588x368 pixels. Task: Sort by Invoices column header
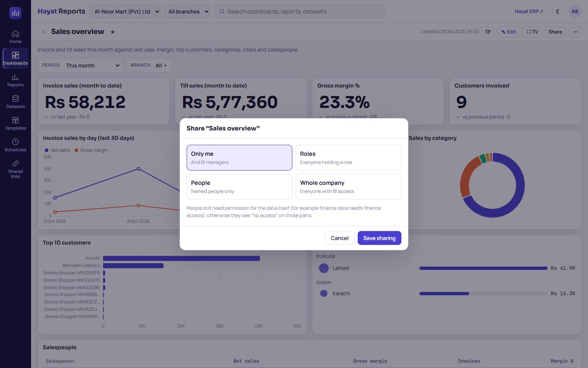click(x=469, y=361)
